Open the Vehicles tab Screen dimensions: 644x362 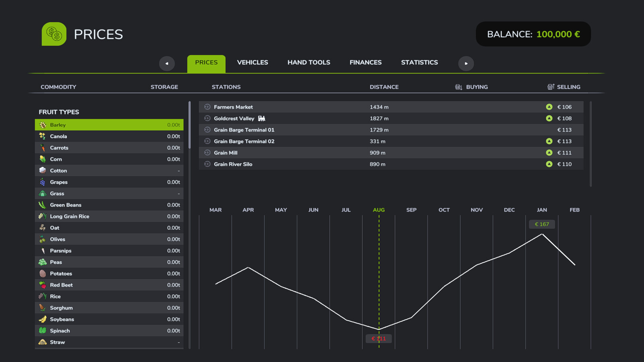[x=252, y=62]
